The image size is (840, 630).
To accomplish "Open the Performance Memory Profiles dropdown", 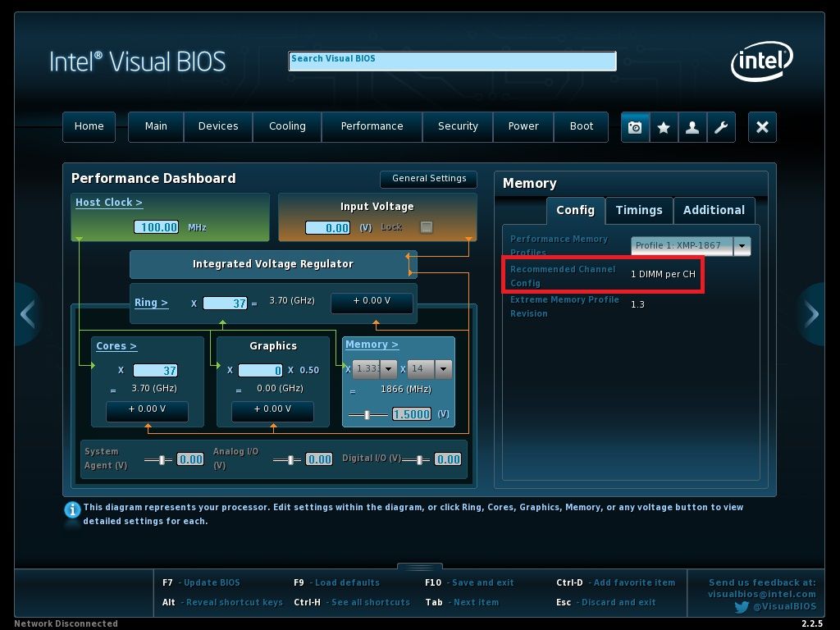I will pyautogui.click(x=691, y=246).
